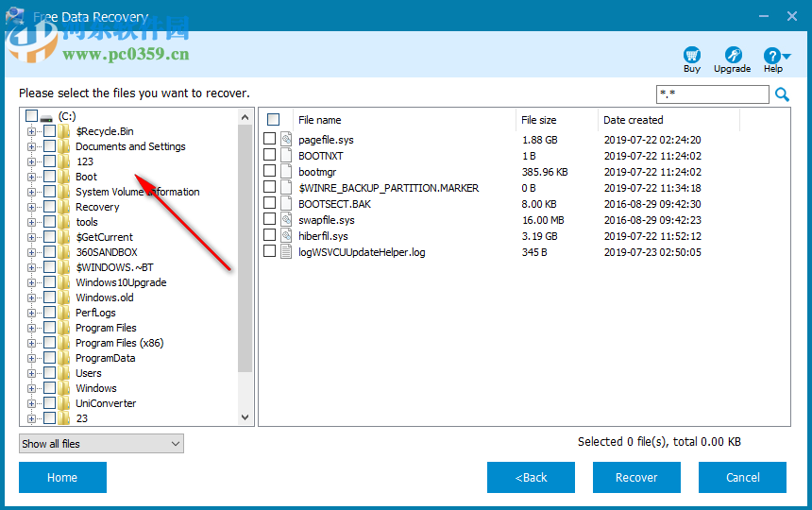The image size is (812, 510).
Task: Click the BOOTSECT.BAK file icon
Action: point(286,203)
